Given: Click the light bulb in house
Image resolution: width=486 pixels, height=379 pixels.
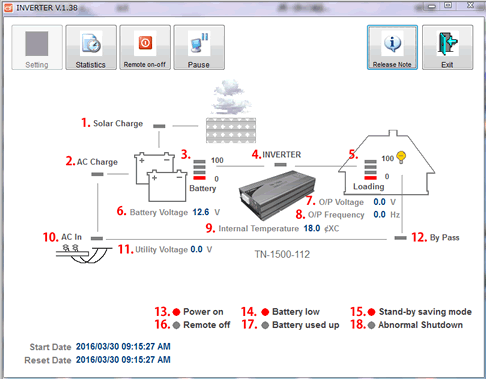Looking at the screenshot, I should pos(401,157).
